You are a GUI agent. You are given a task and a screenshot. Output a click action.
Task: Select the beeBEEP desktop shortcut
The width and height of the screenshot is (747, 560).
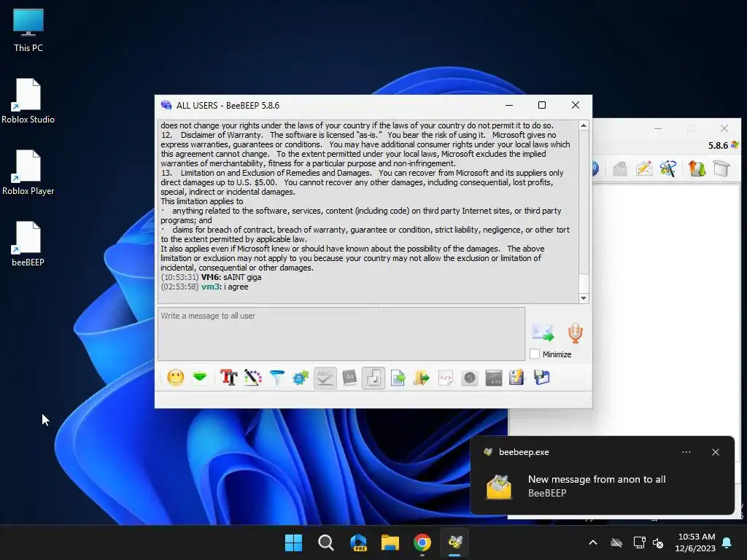pyautogui.click(x=28, y=244)
